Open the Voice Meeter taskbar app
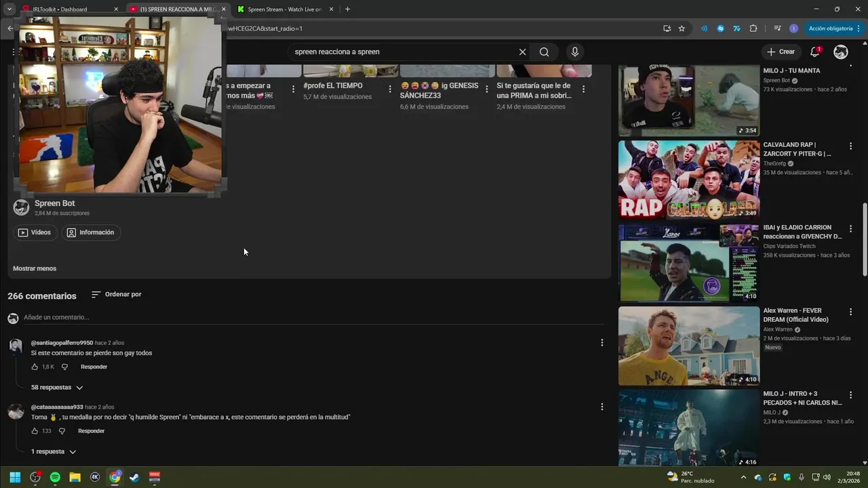The image size is (868, 488). coord(155,477)
